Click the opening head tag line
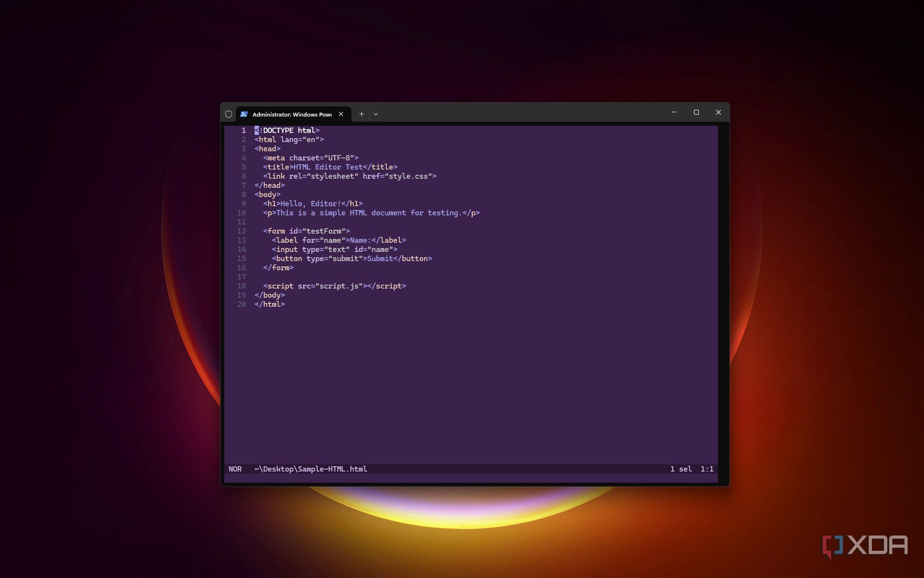The image size is (924, 578). coord(268,149)
